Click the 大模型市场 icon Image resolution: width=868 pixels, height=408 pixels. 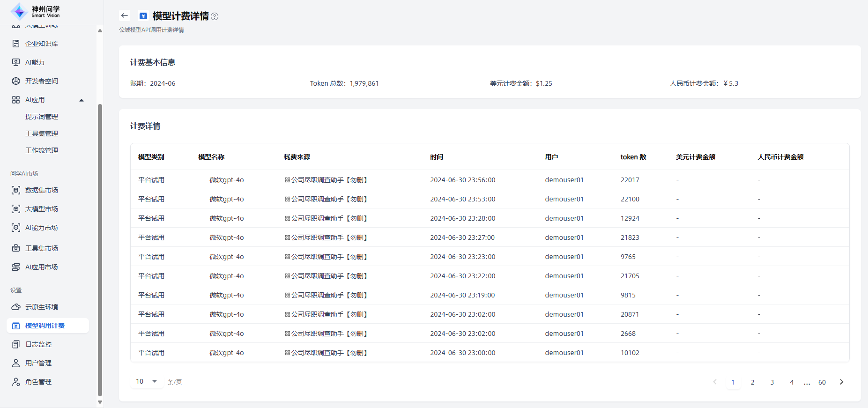tap(16, 209)
